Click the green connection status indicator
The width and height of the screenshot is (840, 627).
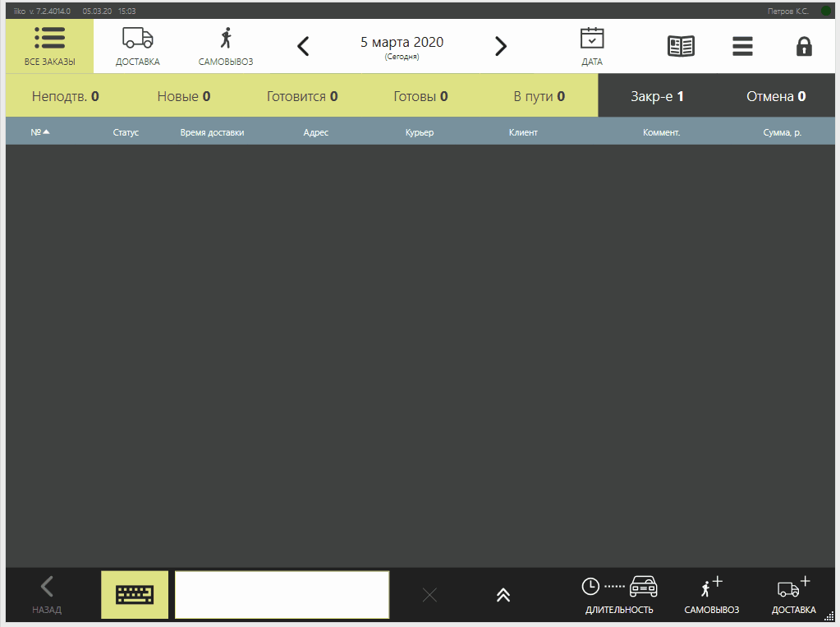point(825,12)
